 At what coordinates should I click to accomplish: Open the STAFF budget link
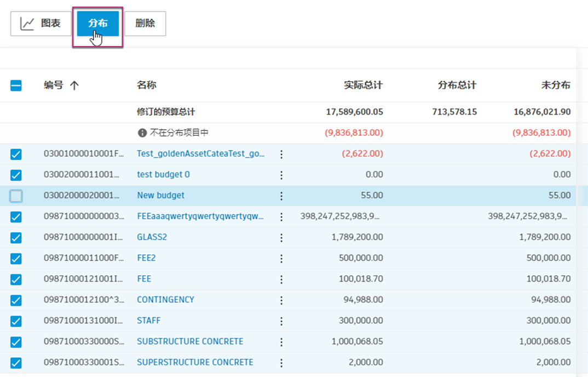148,321
